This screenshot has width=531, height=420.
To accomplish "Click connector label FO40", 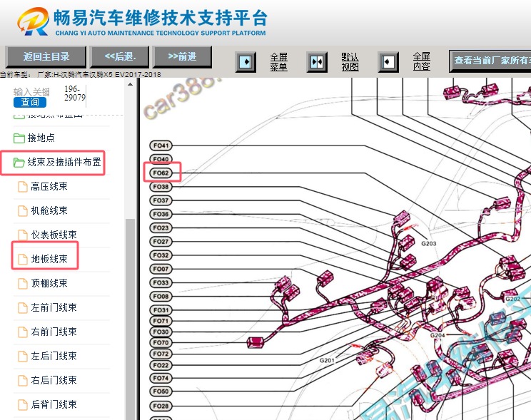I will pos(161,159).
